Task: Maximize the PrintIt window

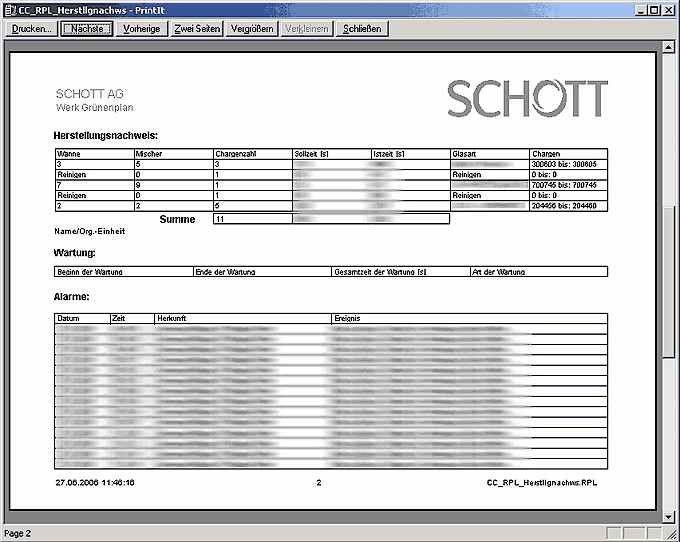Action: click(654, 10)
